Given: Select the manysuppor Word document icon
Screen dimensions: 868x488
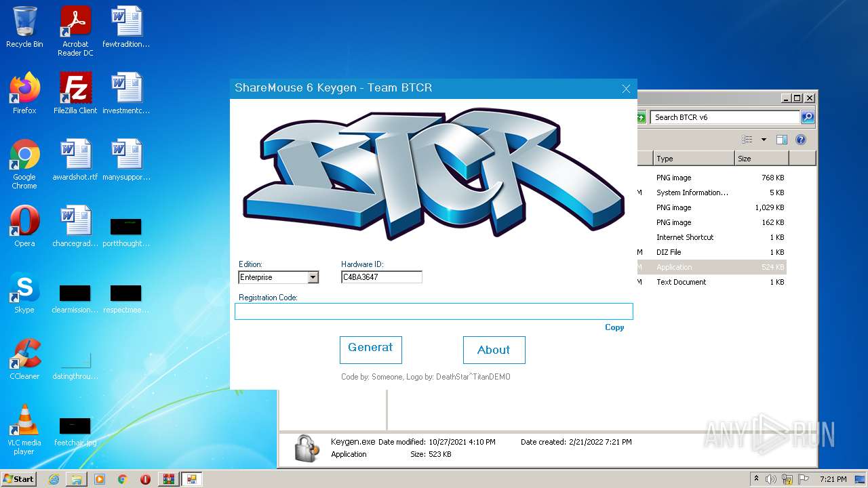Looking at the screenshot, I should [126, 160].
